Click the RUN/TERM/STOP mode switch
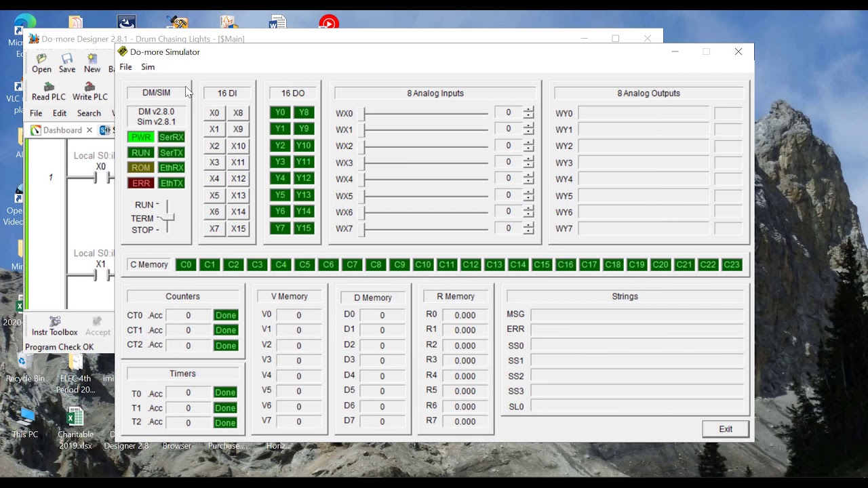Viewport: 868px width, 488px height. click(x=167, y=218)
